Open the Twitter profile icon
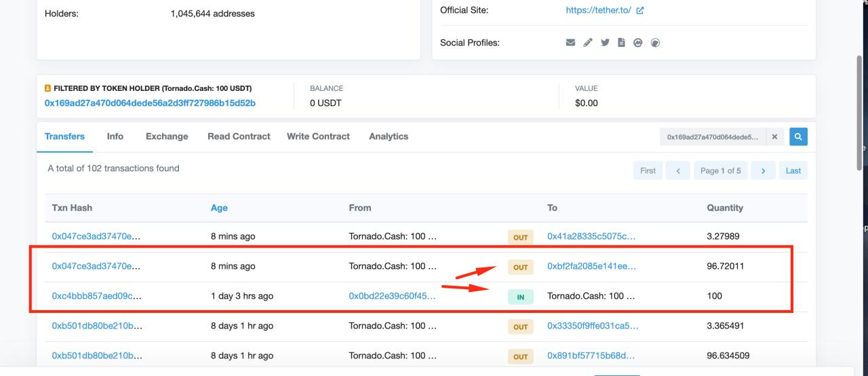 pyautogui.click(x=605, y=43)
